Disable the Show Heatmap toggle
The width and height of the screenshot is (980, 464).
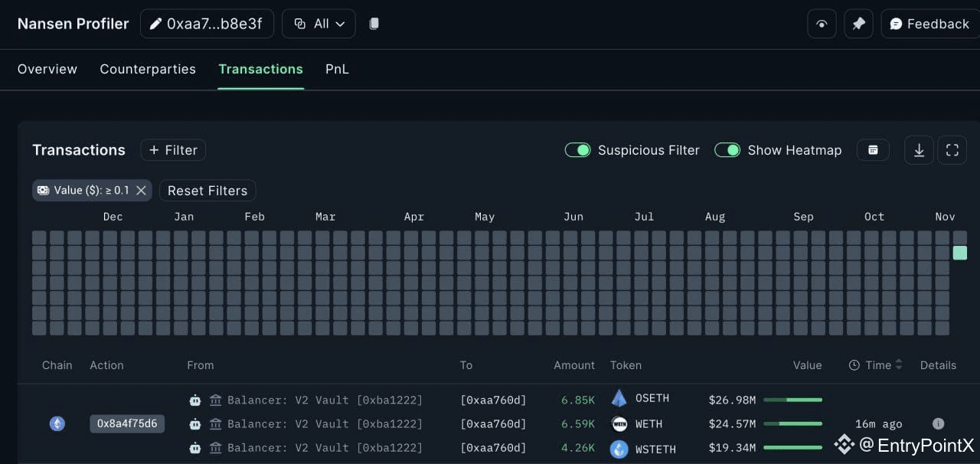click(x=727, y=150)
